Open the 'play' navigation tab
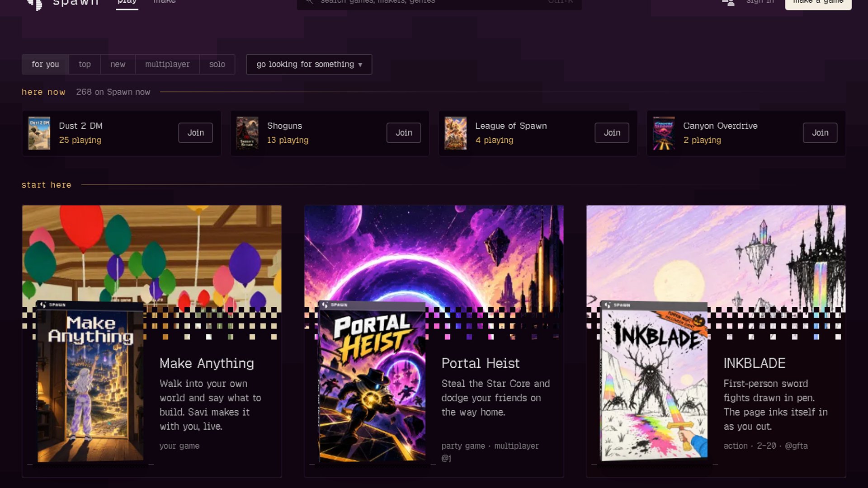 pos(127,2)
